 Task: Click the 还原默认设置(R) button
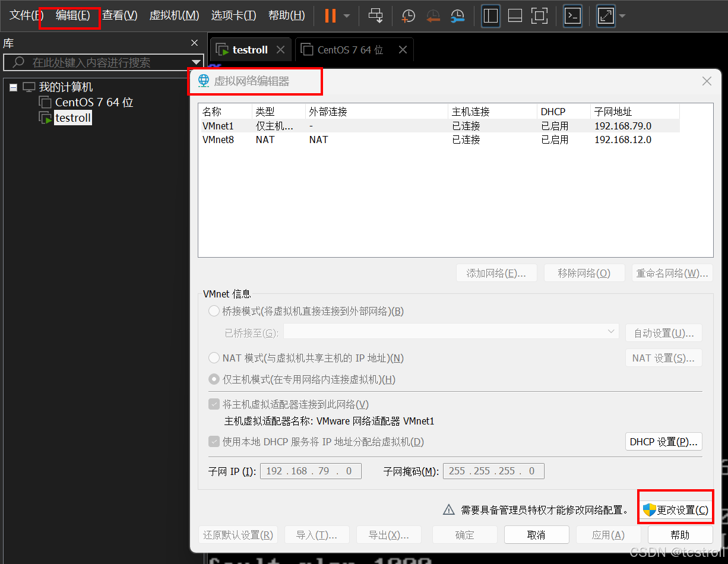pos(238,535)
